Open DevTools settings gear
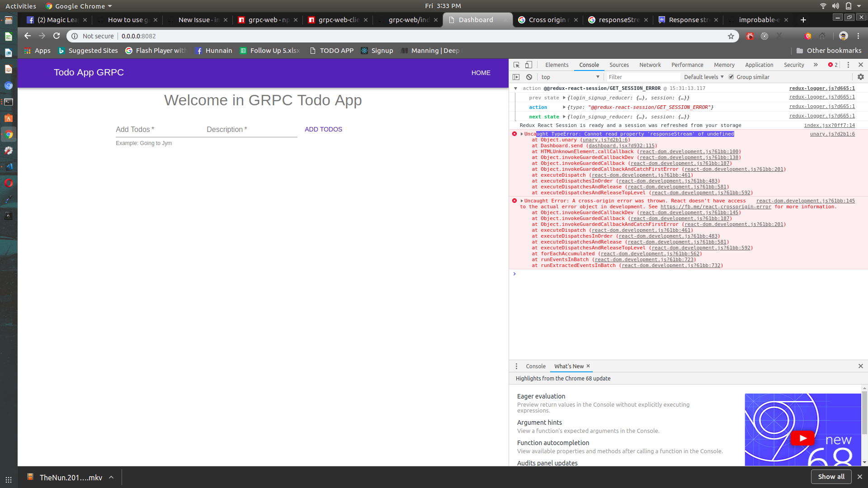The width and height of the screenshot is (868, 488). (x=860, y=77)
